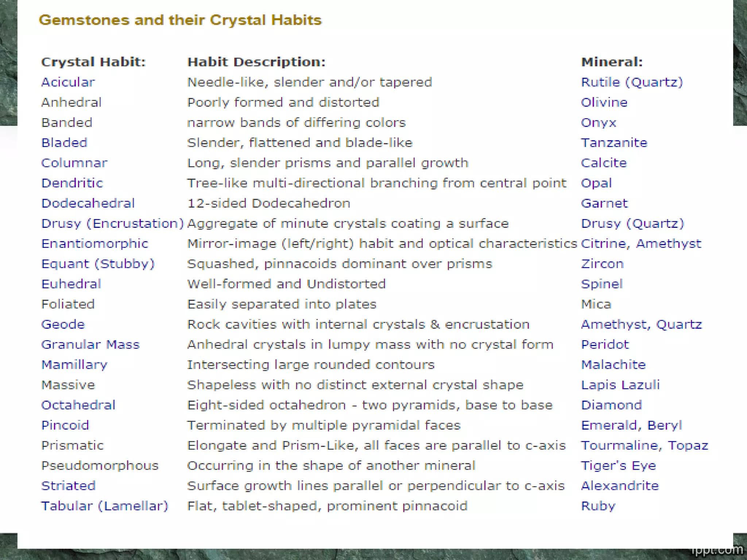Click the Tabular (Lamellar) habit link
Image resolution: width=747 pixels, height=560 pixels.
104,506
